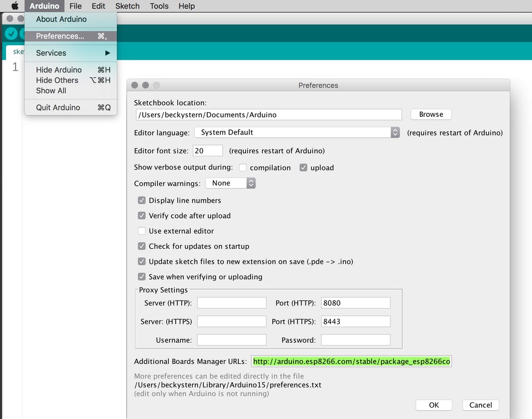Close the Preferences dialog window
This screenshot has width=532, height=419.
point(135,85)
